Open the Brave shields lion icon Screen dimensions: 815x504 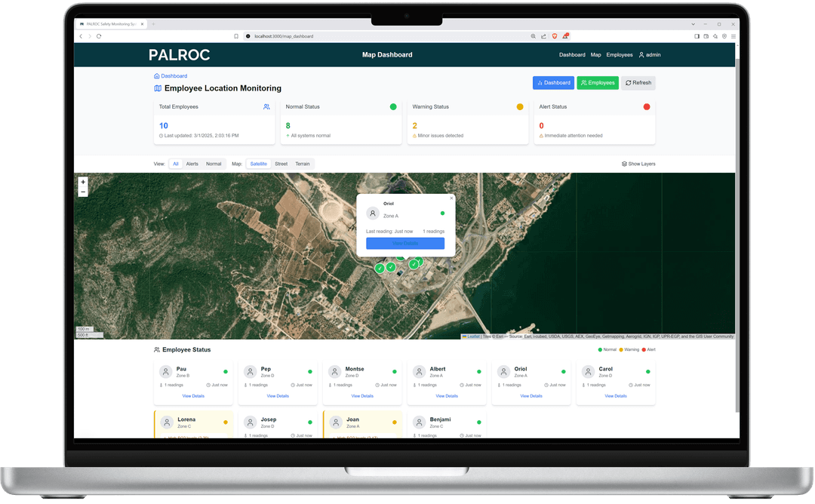click(x=554, y=36)
